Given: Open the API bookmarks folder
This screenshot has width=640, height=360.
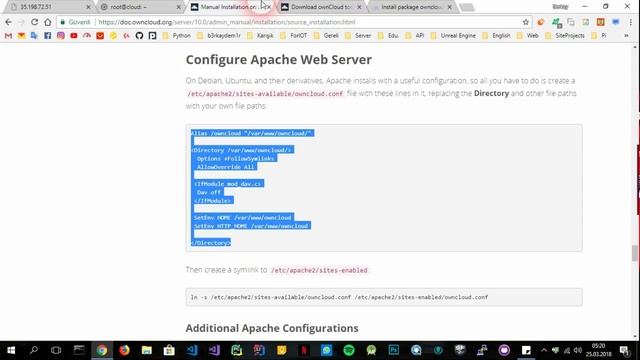Looking at the screenshot, I should pos(415,36).
